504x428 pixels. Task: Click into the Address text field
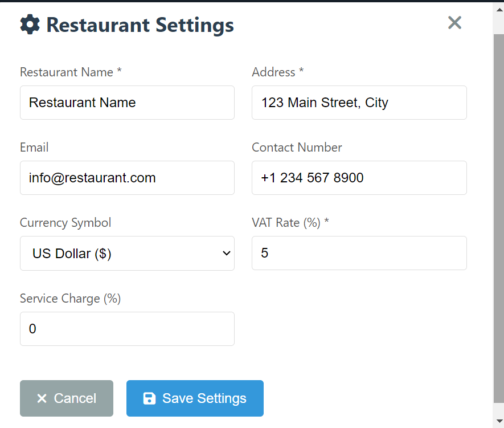(x=359, y=103)
